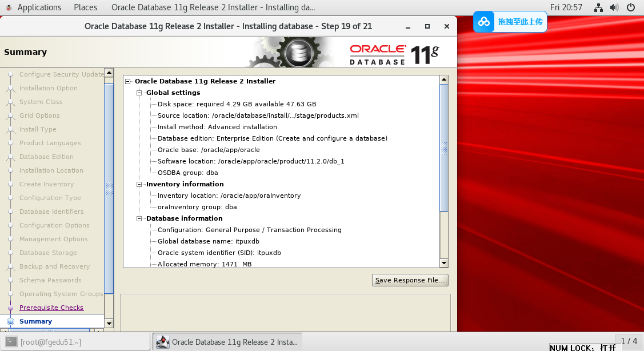Click the Oracle Database installer taskbar button
The width and height of the screenshot is (644, 351).
227,341
